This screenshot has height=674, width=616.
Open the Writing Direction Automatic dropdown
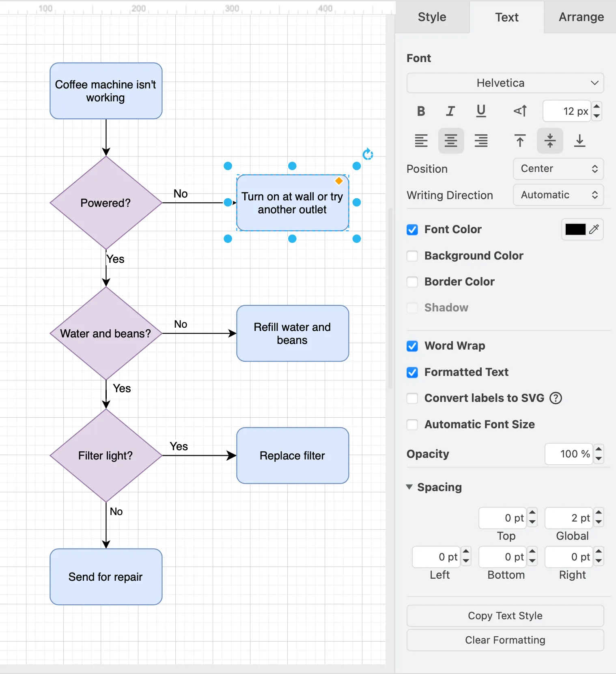point(558,195)
